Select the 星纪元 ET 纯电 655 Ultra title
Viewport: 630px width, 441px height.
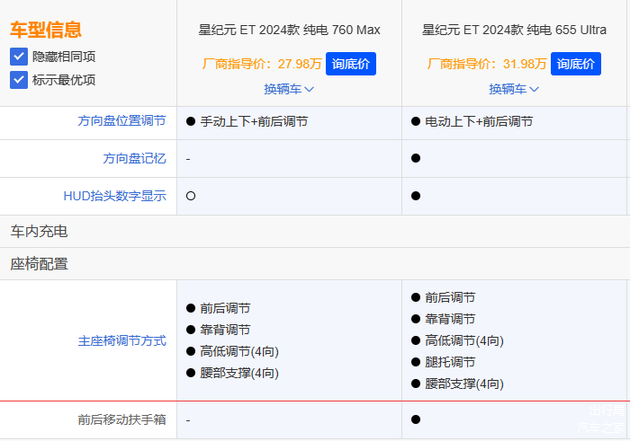coord(514,30)
